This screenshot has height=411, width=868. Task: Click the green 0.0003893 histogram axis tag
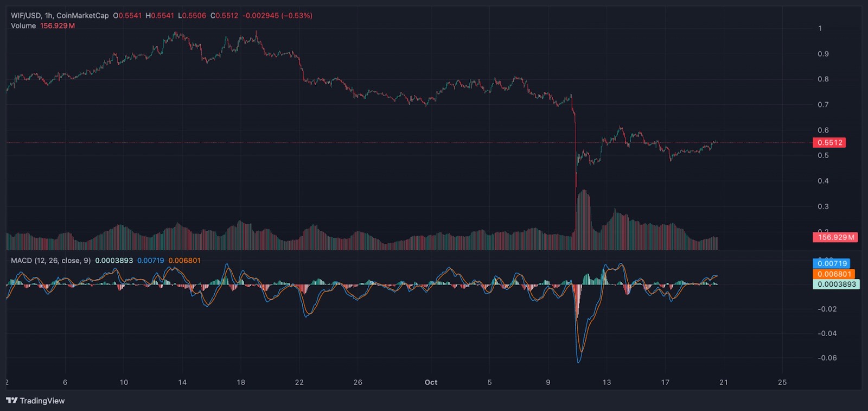837,284
